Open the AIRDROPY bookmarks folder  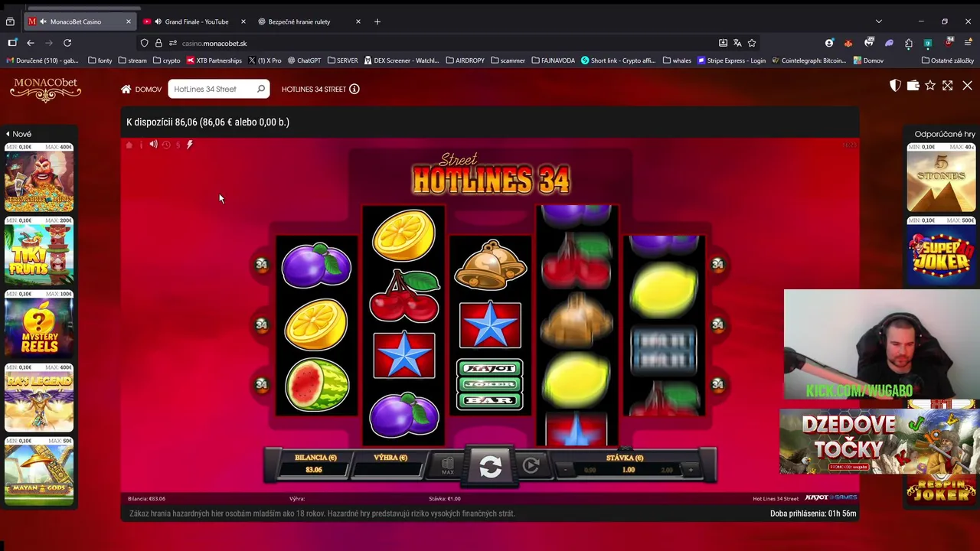click(x=465, y=60)
